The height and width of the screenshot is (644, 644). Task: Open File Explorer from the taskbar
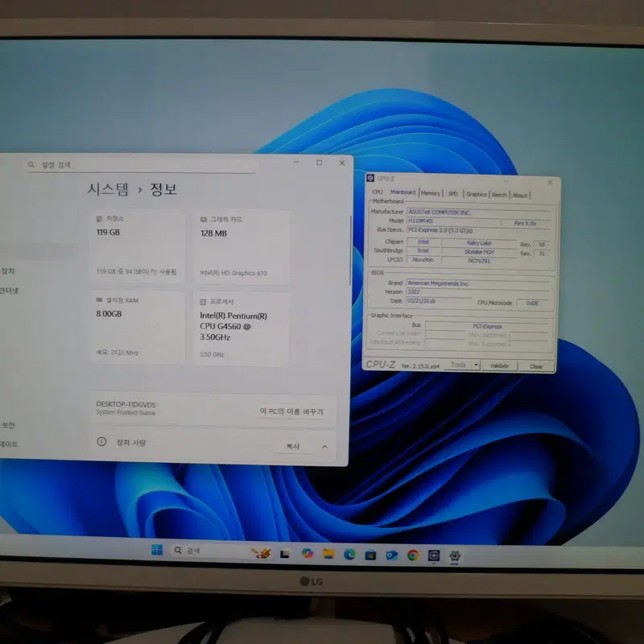point(328,554)
